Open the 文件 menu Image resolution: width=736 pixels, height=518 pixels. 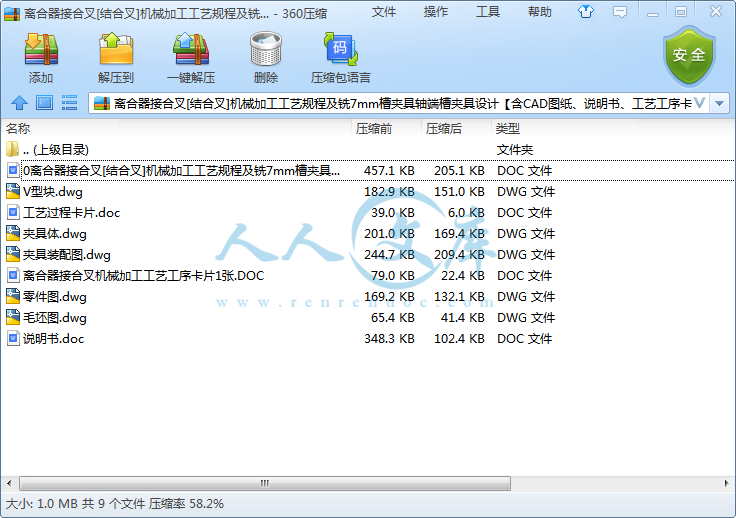384,12
